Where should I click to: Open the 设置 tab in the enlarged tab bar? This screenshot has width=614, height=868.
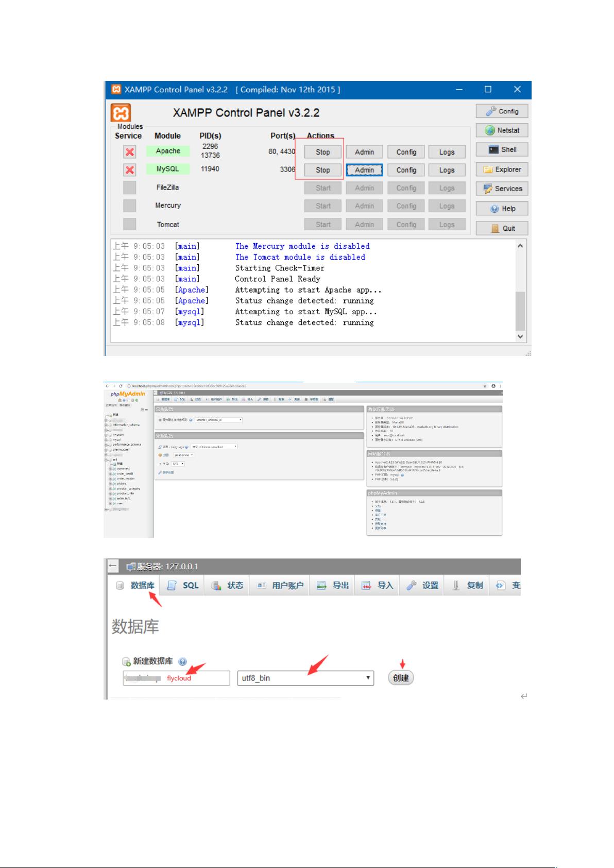422,586
